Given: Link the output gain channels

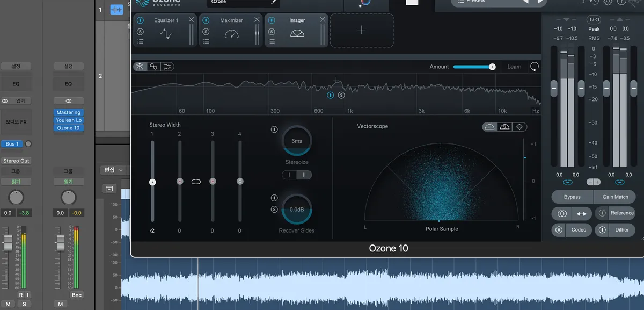Looking at the screenshot, I should (620, 182).
